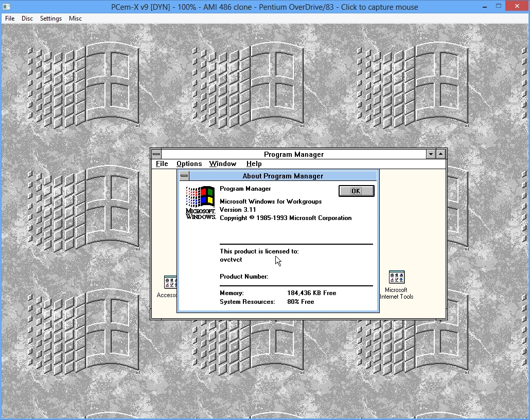Click the About Program Manager title bar
The image size is (530, 420).
[x=283, y=176]
